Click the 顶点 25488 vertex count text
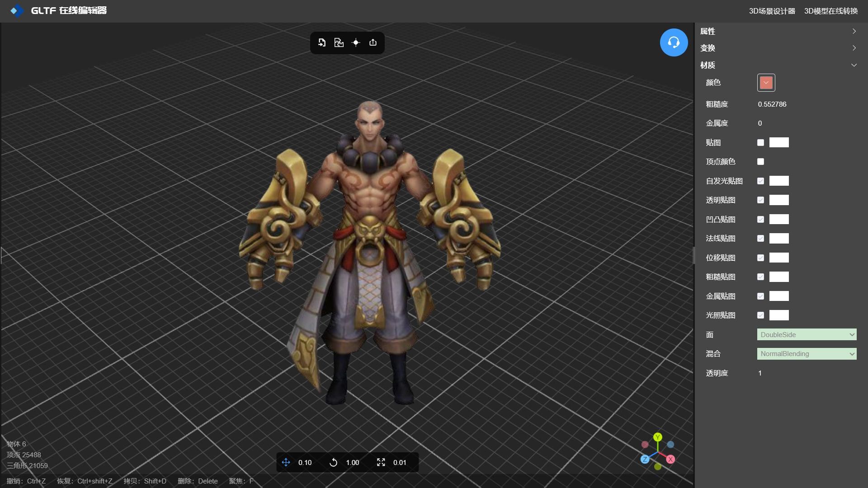Screen dimensions: 868x488 [24, 455]
